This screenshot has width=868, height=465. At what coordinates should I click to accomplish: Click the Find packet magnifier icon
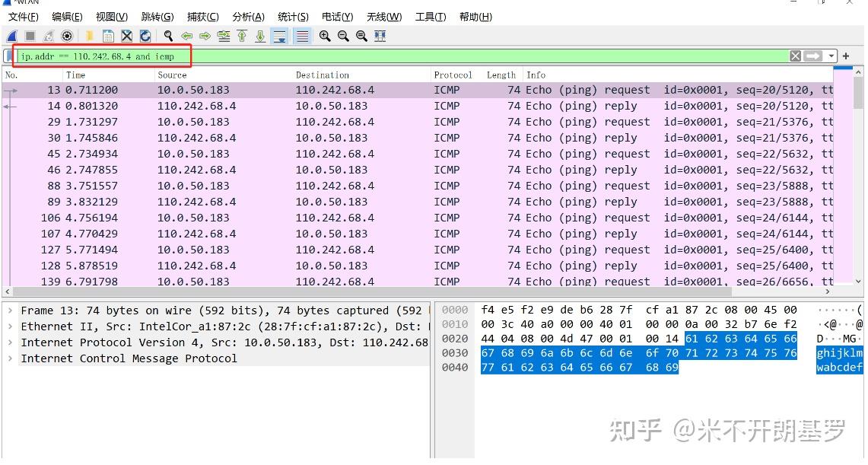tap(168, 36)
